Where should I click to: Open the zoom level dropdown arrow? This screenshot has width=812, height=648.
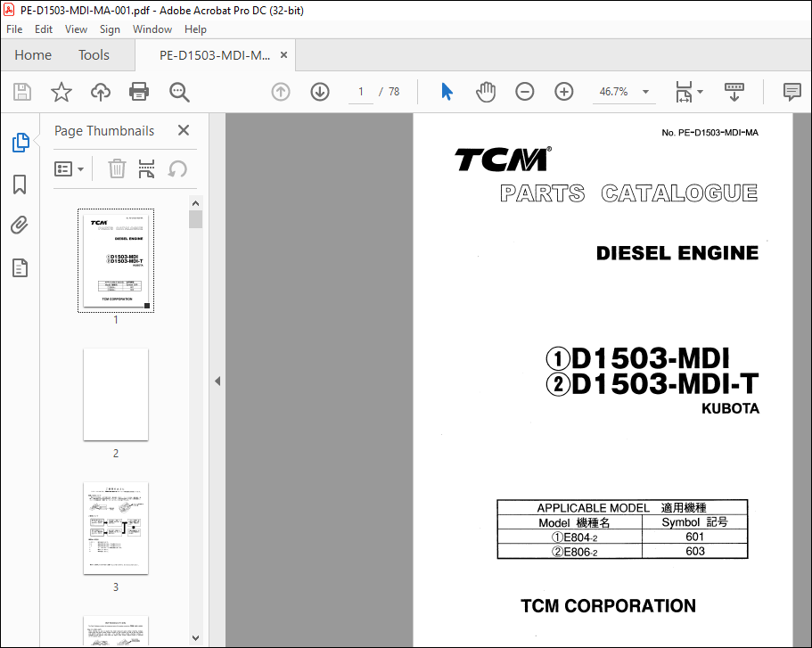pyautogui.click(x=645, y=92)
